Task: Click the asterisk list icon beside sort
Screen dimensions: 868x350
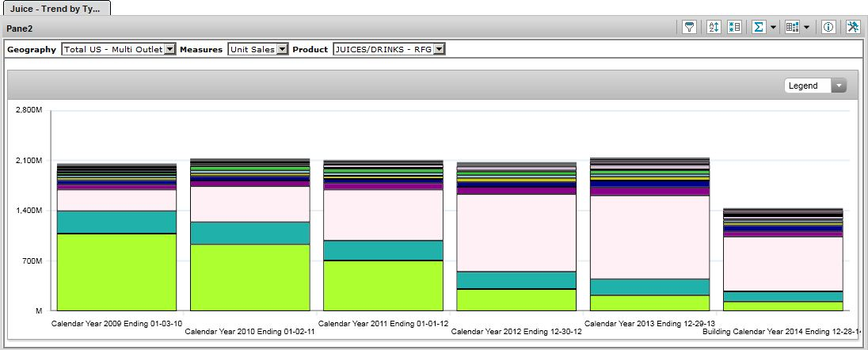Action: pyautogui.click(x=734, y=27)
